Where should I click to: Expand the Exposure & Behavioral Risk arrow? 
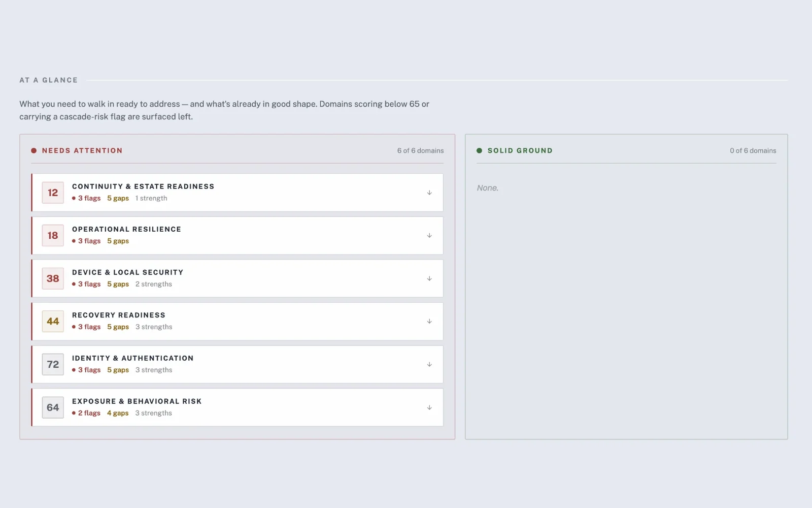[x=429, y=408]
